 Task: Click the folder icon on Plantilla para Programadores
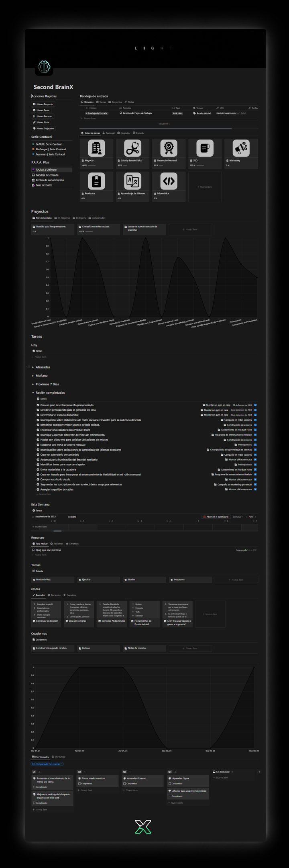tap(34, 227)
